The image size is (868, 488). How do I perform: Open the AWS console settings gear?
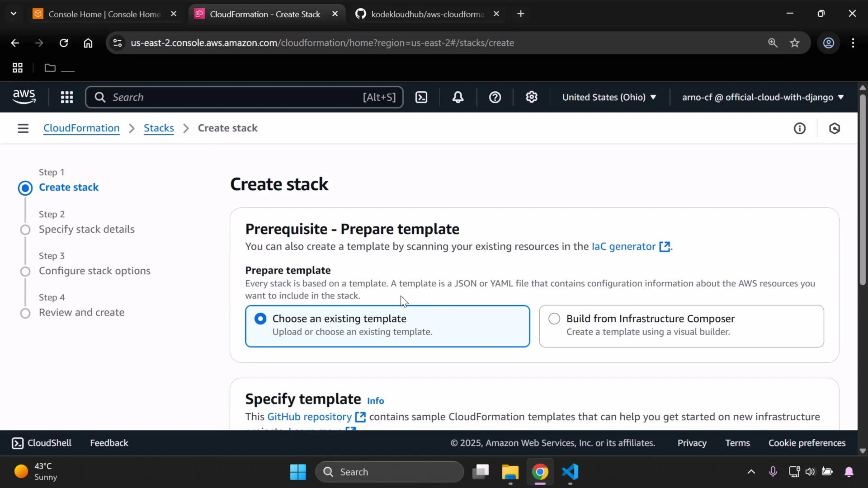532,97
